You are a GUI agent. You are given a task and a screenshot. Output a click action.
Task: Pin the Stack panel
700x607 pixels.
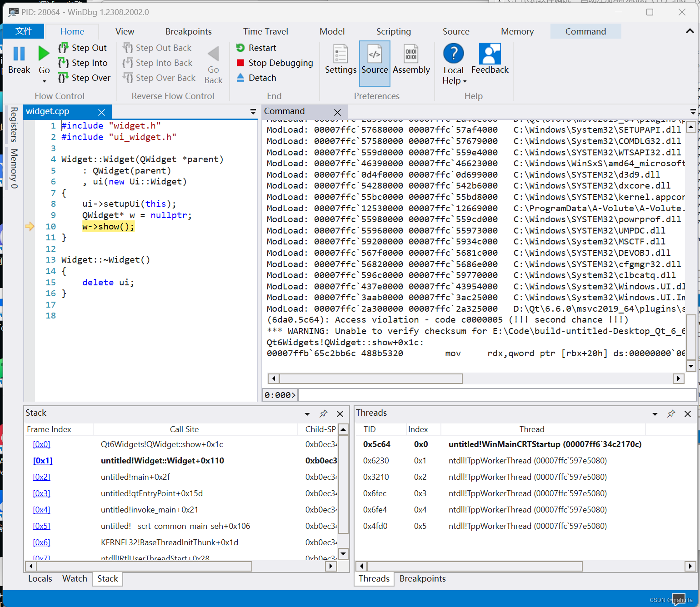323,413
